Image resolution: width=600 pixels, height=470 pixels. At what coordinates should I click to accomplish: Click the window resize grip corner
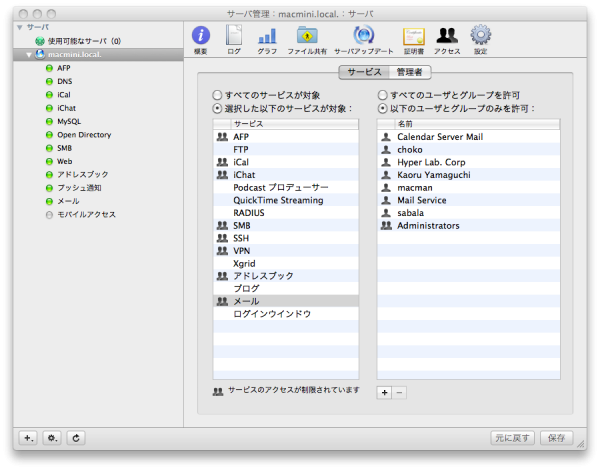click(x=581, y=444)
